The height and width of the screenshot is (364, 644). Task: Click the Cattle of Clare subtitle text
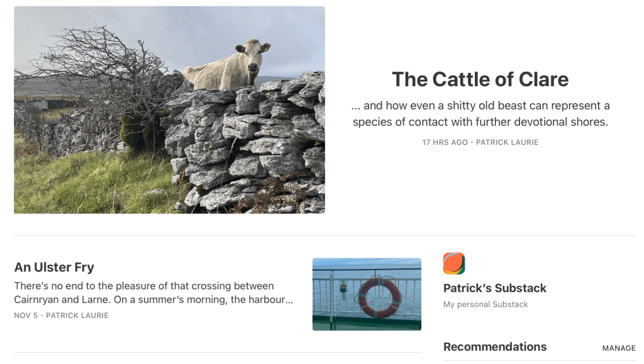480,114
